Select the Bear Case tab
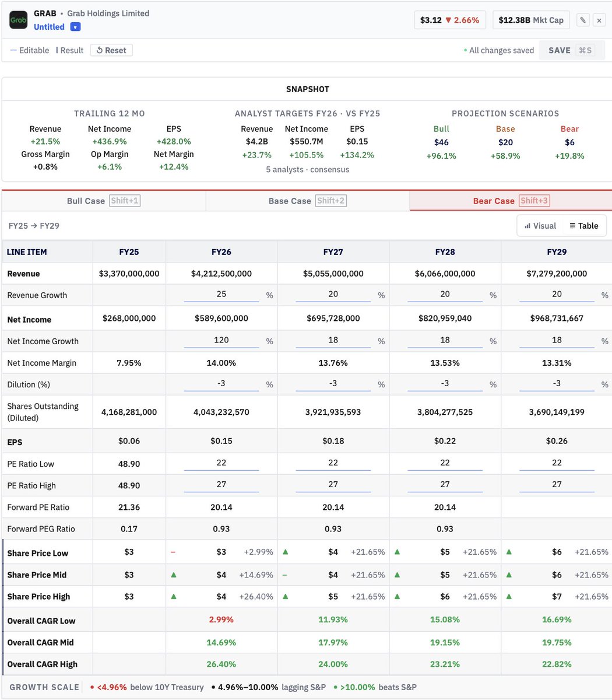 click(x=511, y=201)
